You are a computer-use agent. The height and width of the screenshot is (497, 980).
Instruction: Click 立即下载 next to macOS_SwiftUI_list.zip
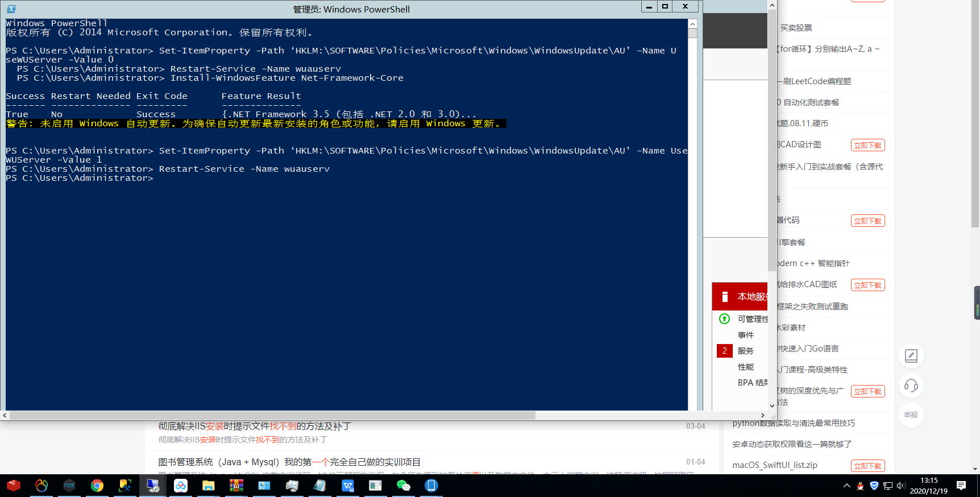pos(867,466)
